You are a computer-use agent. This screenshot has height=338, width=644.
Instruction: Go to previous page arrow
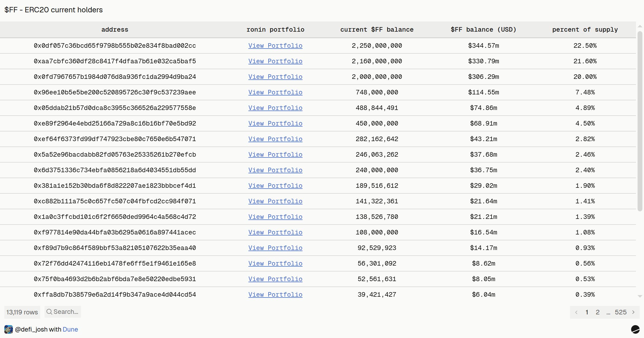coord(576,312)
